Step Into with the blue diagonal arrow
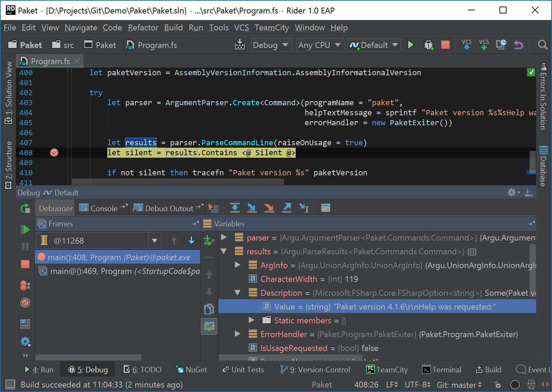 point(252,208)
